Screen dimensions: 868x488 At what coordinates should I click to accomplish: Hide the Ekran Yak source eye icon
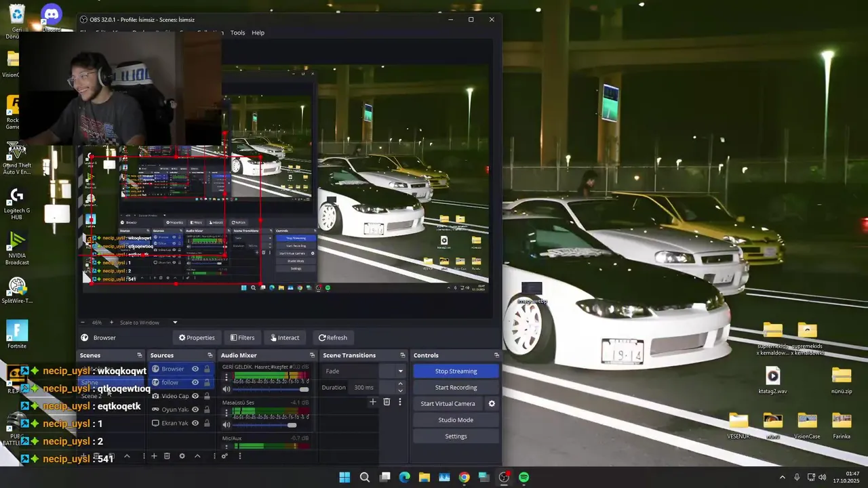[195, 423]
